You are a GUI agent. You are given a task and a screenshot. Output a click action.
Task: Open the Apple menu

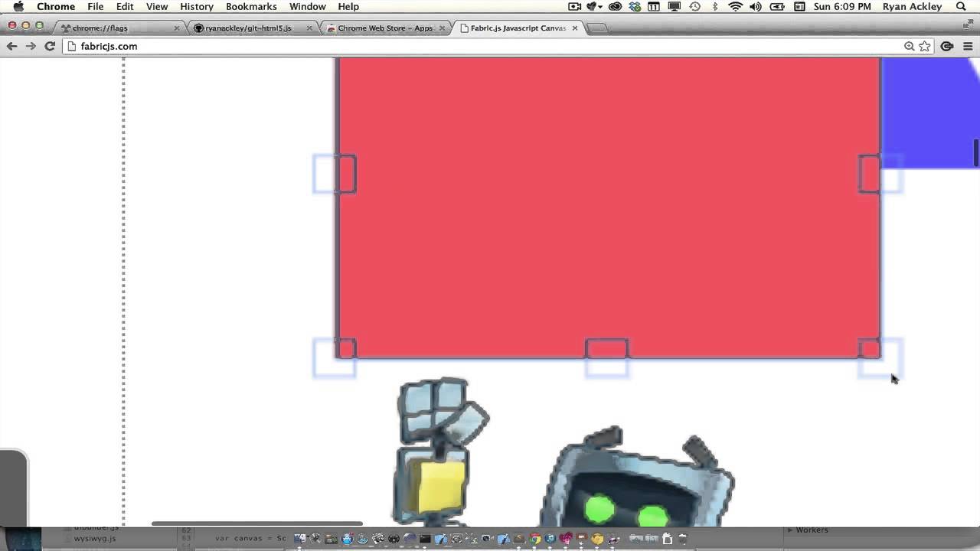click(x=18, y=6)
